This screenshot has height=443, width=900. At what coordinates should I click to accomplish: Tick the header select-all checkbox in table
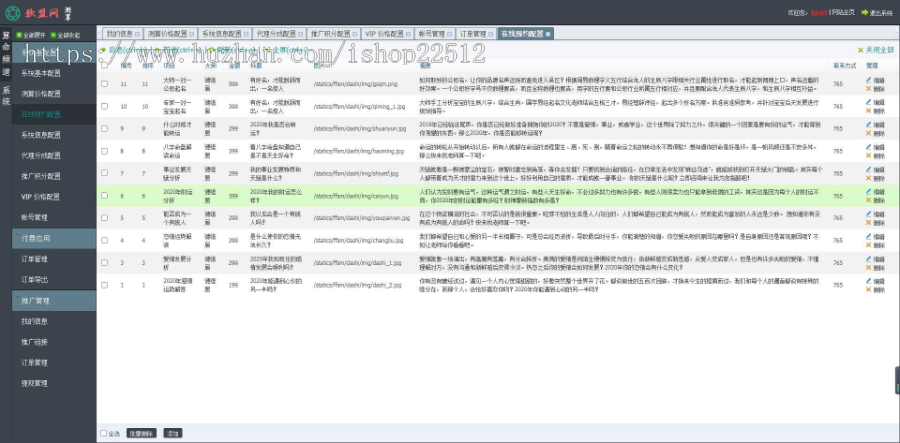coord(104,65)
